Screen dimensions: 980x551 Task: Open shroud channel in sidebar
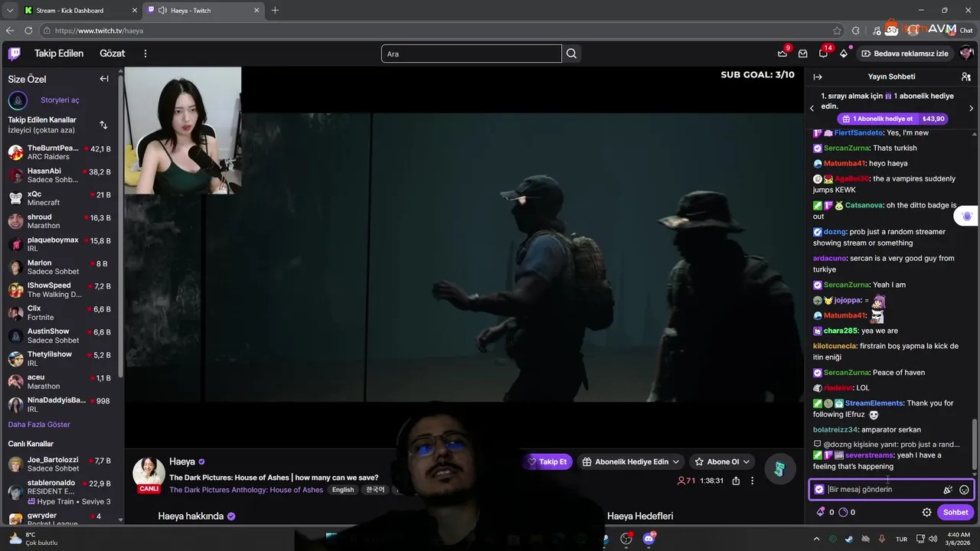coord(60,221)
